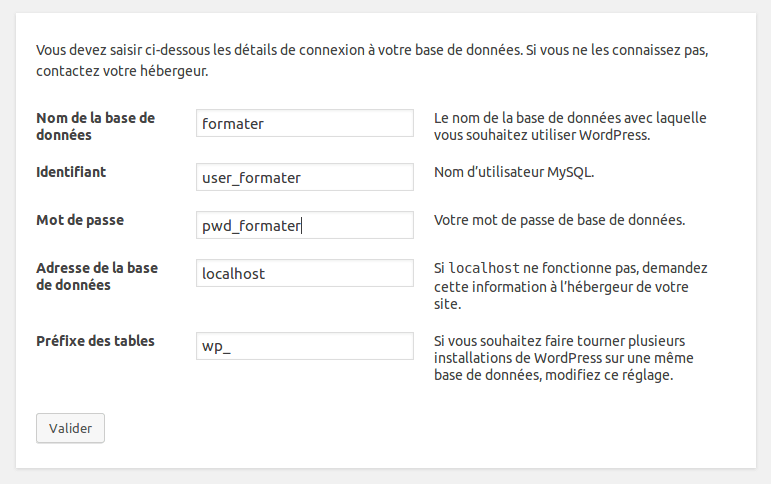
Task: Click the database address field containing localhost
Action: coord(305,273)
